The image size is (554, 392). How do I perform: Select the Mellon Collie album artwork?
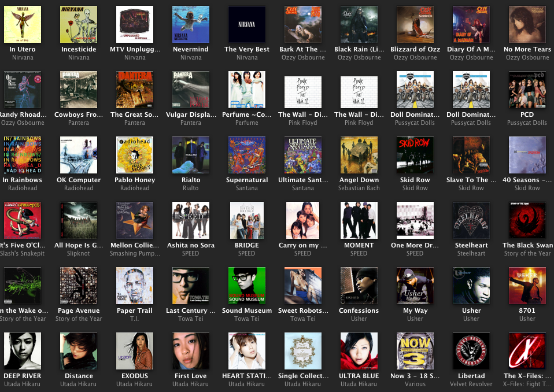pyautogui.click(x=135, y=220)
